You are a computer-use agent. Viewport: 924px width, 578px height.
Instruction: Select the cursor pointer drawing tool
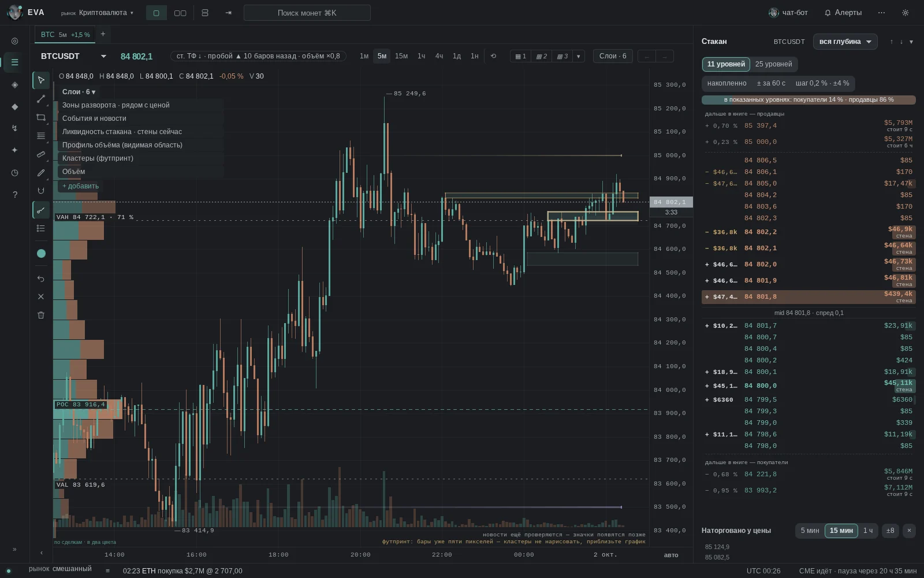tap(41, 80)
